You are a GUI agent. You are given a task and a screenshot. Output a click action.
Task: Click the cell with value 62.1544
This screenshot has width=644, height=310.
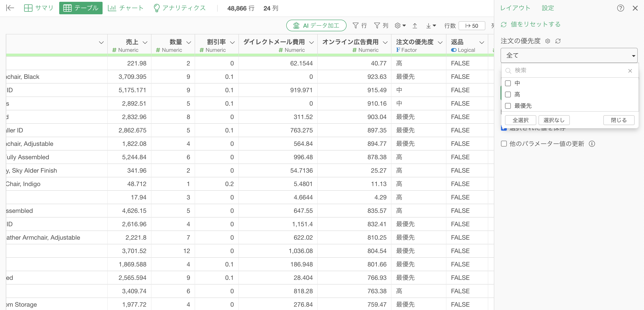tap(278, 63)
